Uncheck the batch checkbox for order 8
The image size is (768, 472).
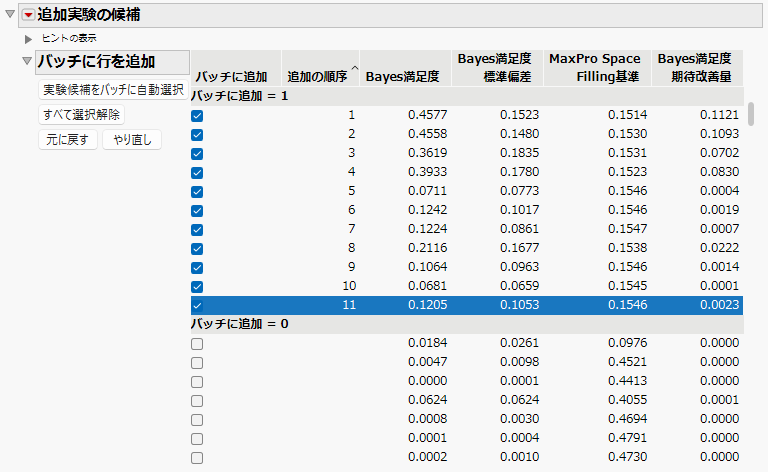[x=197, y=249]
